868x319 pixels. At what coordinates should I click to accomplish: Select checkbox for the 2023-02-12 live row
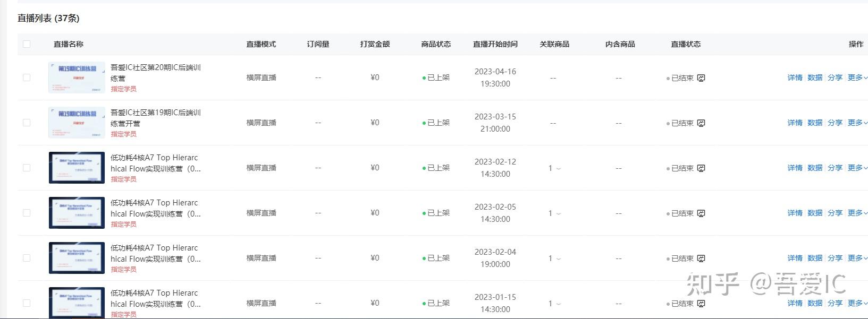click(x=27, y=168)
